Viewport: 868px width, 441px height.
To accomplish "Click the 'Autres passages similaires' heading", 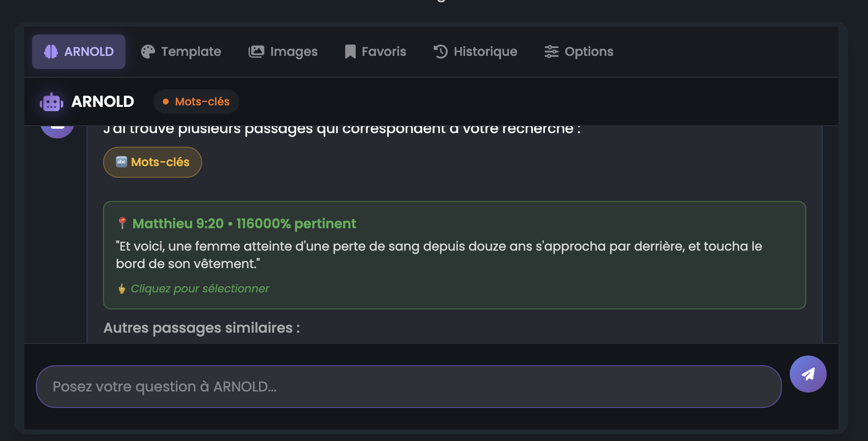I will tap(202, 328).
